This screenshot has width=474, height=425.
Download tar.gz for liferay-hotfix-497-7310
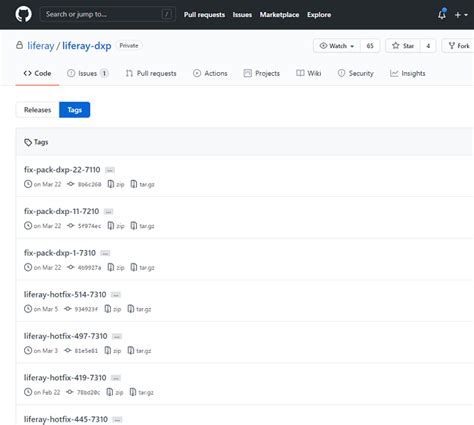pos(139,351)
